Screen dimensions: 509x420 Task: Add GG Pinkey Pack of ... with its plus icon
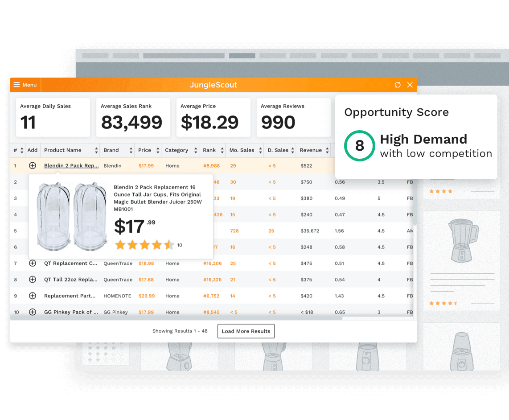pos(33,312)
